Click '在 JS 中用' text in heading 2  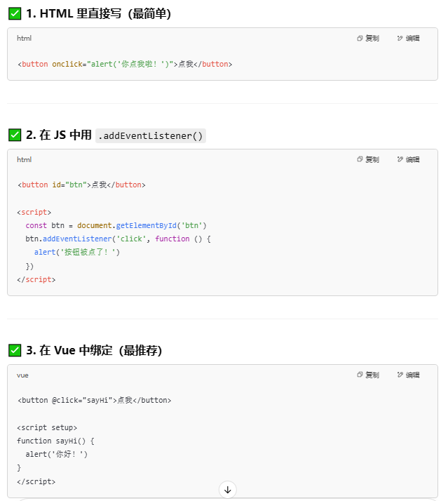click(66, 135)
